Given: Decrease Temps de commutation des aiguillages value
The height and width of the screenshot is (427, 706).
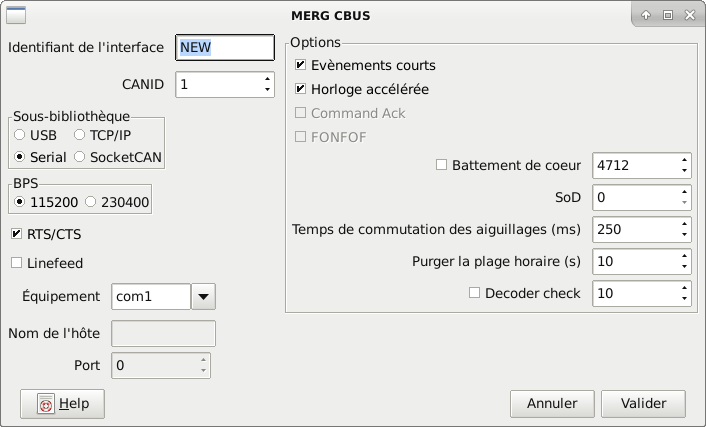Looking at the screenshot, I should click(x=684, y=235).
